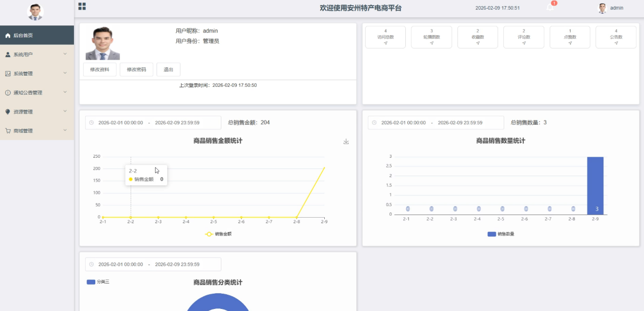Click the info icon beside 通知公告管理
Image resolution: width=644 pixels, height=311 pixels.
[x=8, y=93]
